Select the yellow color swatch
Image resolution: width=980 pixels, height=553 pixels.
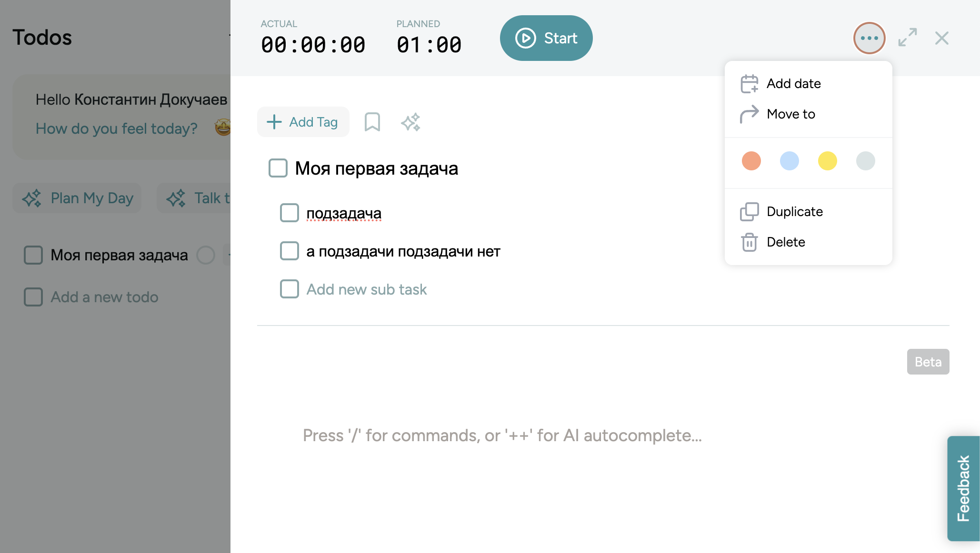pos(828,161)
